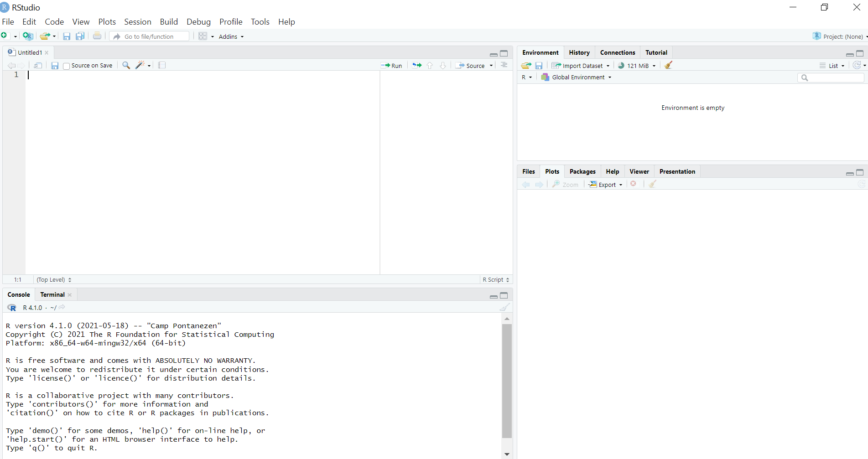Click the Refresh environment icon

point(857,65)
